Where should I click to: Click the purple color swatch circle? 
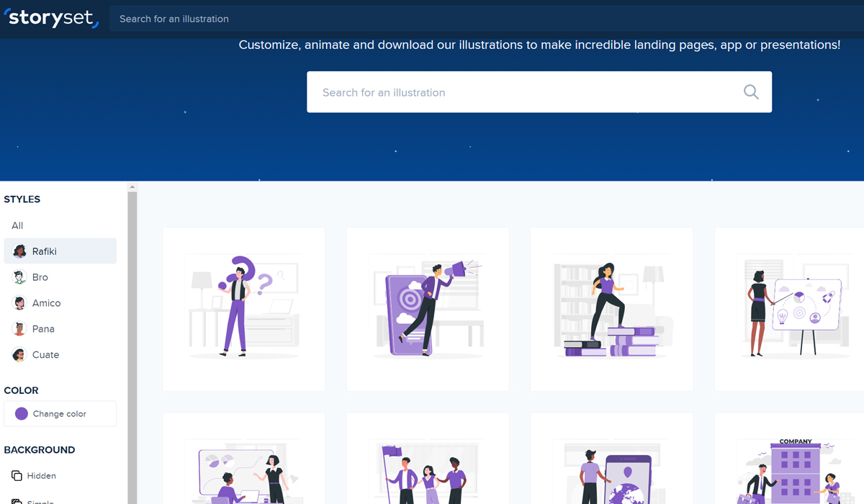click(22, 414)
